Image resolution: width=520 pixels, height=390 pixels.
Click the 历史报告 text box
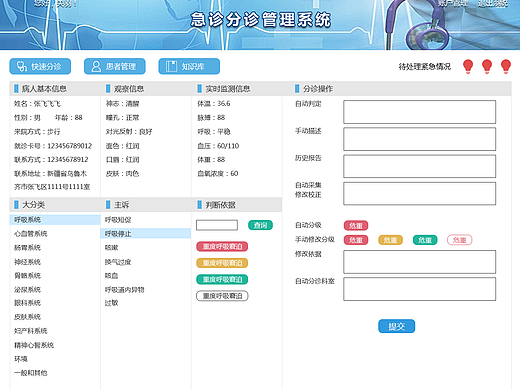point(420,166)
